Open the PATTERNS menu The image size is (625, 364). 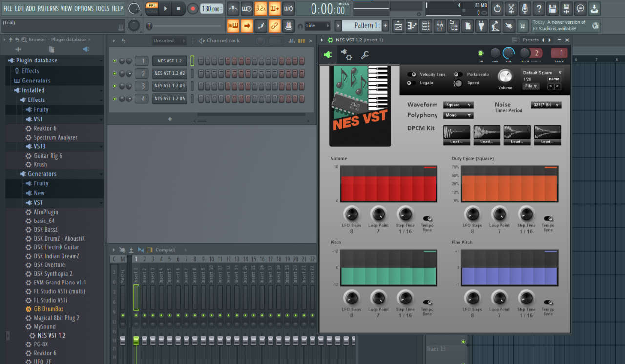point(48,8)
